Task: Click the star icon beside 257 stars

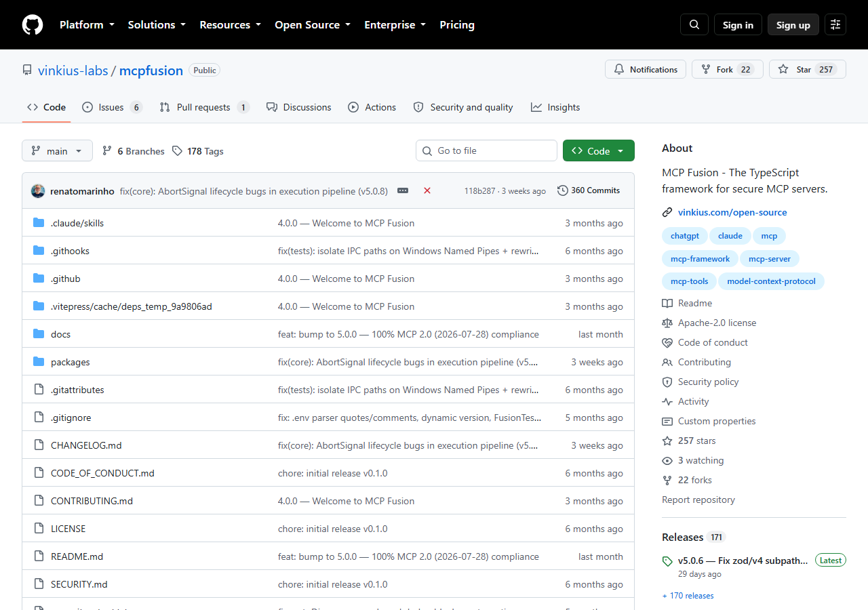Action: (667, 441)
